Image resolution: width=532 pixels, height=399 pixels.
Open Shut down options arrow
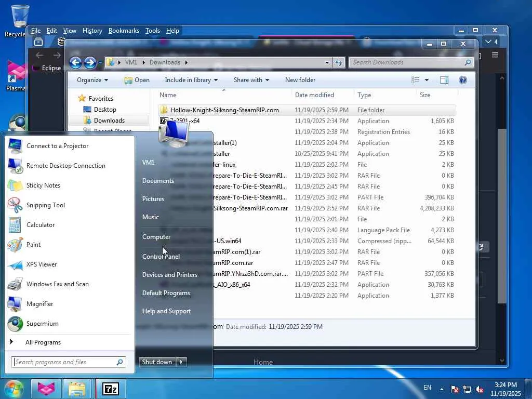click(x=181, y=362)
